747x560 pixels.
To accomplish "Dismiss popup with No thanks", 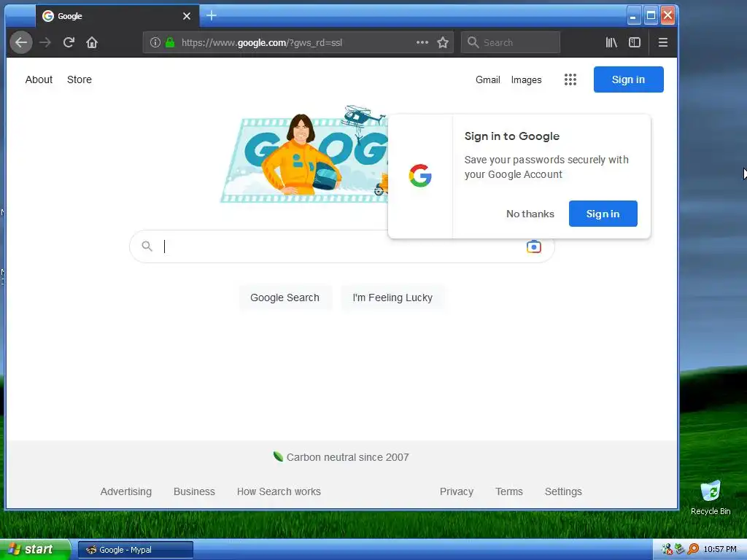I will [530, 214].
